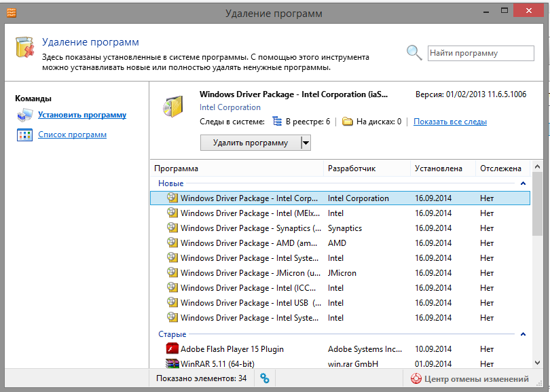The height and width of the screenshot is (392, 550).
Task: Open Центр отмены изменений
Action: [x=470, y=379]
